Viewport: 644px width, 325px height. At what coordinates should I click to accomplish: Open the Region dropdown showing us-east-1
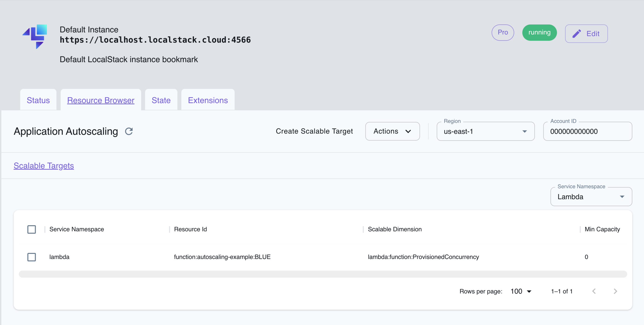(485, 131)
